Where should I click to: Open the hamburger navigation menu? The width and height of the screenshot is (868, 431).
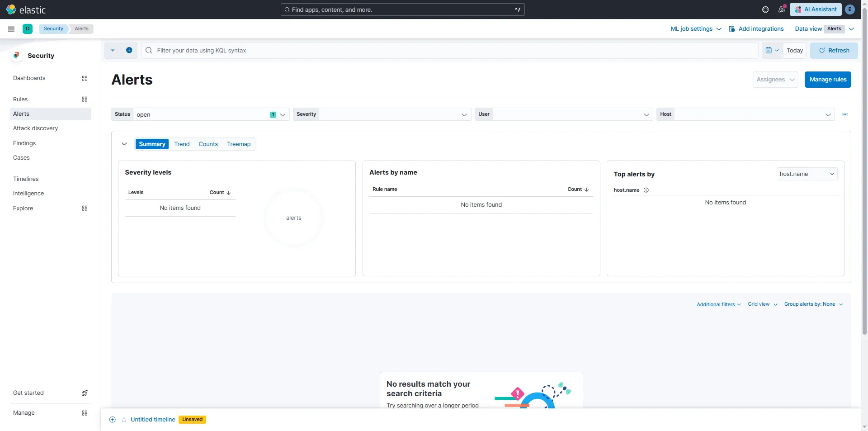point(11,29)
